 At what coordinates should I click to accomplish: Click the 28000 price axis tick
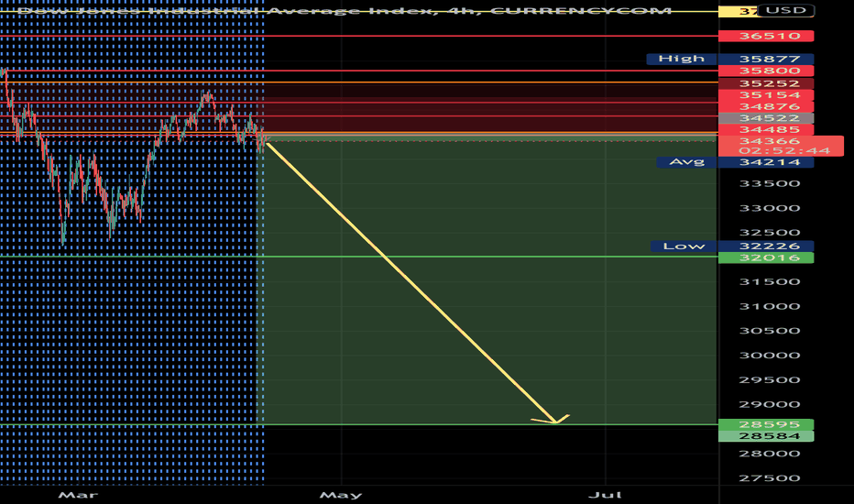point(769,454)
